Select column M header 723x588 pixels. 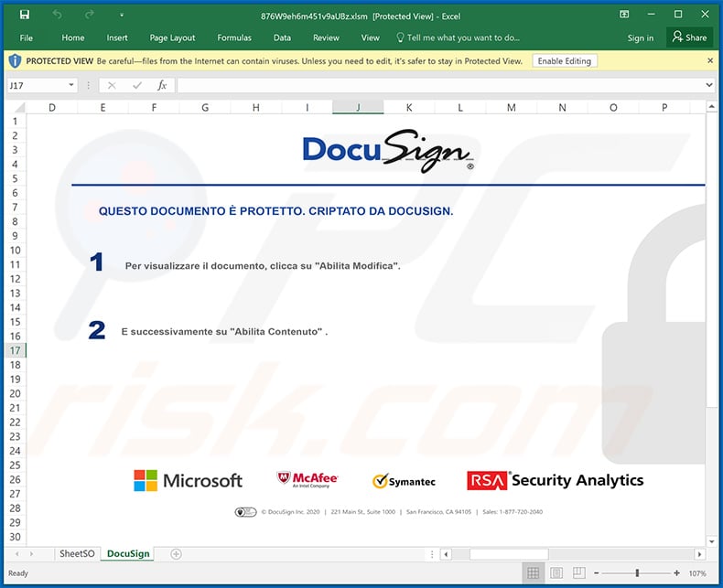coord(512,107)
